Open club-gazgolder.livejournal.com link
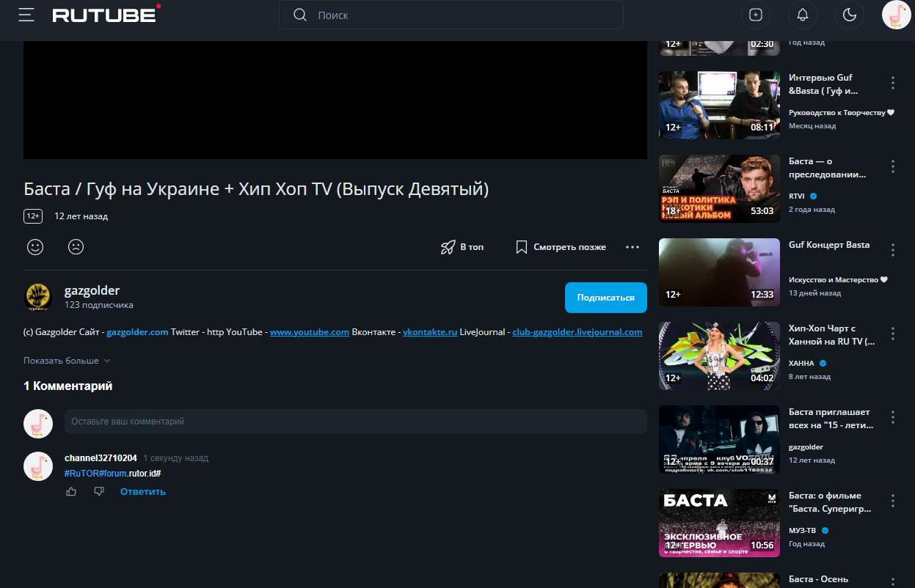 577,332
